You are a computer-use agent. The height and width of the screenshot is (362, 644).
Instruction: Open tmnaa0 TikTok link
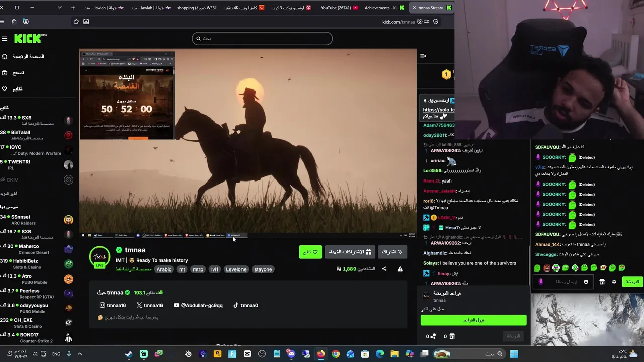(246, 305)
